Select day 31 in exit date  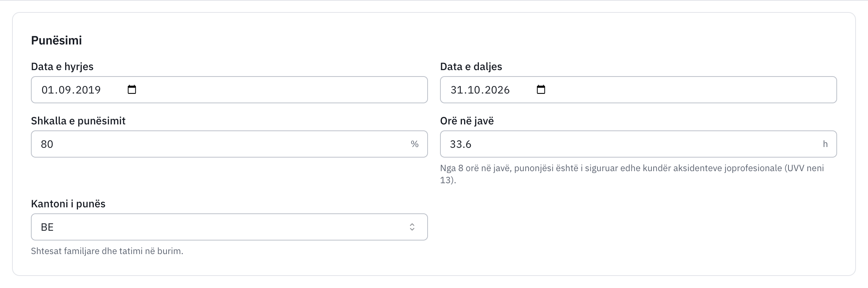coord(456,90)
